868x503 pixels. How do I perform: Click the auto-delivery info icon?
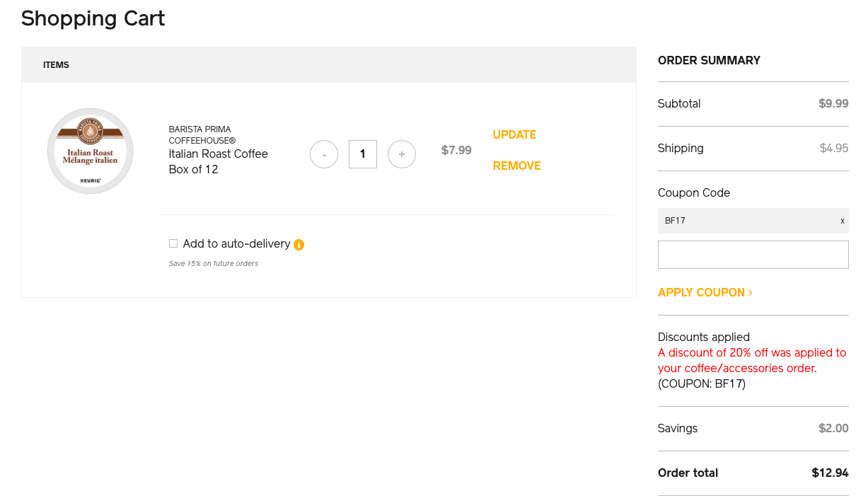[x=299, y=245]
